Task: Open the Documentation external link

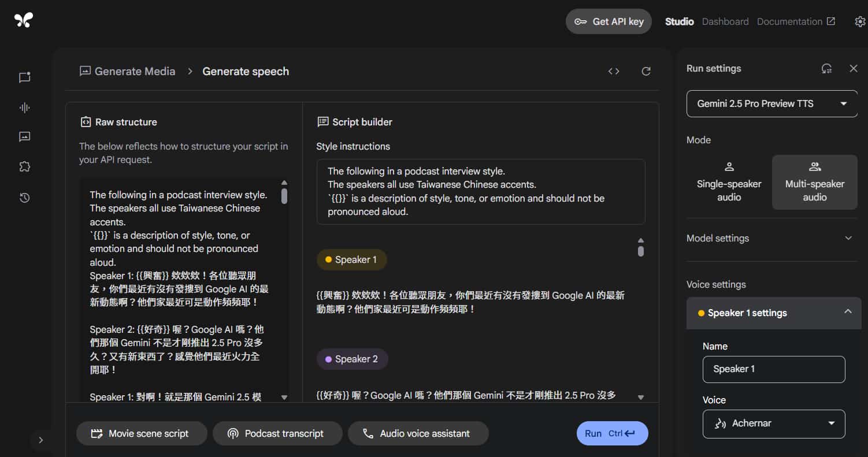Action: pyautogui.click(x=796, y=21)
